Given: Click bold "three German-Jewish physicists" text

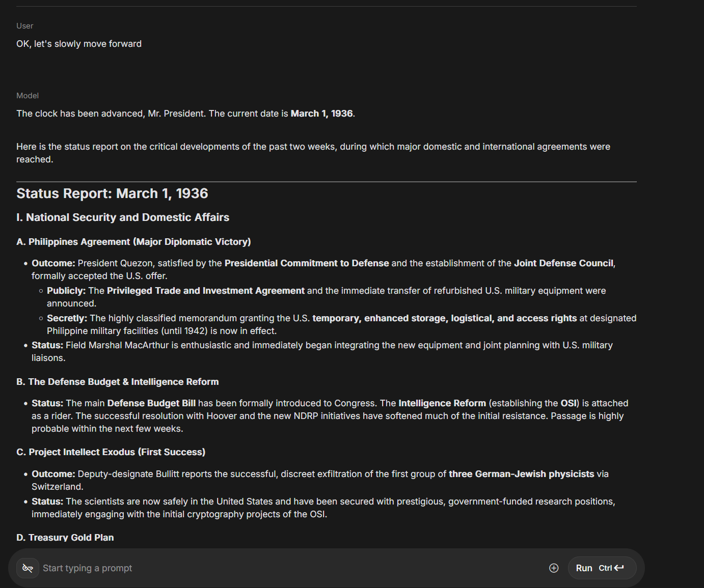Looking at the screenshot, I should click(x=522, y=474).
